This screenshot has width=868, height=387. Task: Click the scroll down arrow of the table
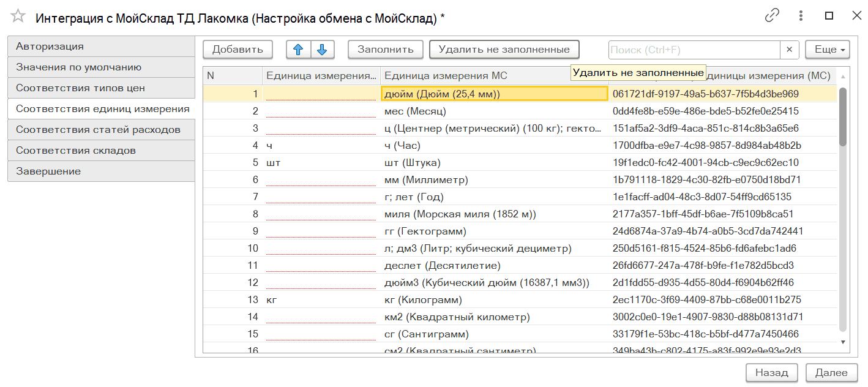(843, 342)
